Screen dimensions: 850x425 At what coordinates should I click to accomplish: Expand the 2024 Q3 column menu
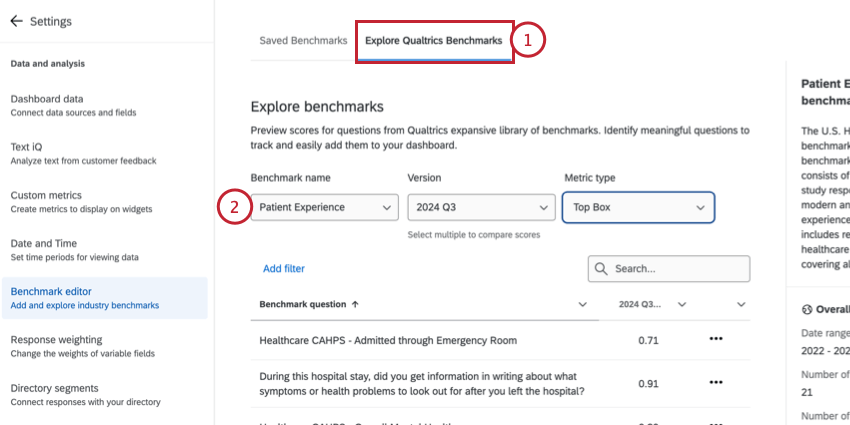click(x=681, y=304)
